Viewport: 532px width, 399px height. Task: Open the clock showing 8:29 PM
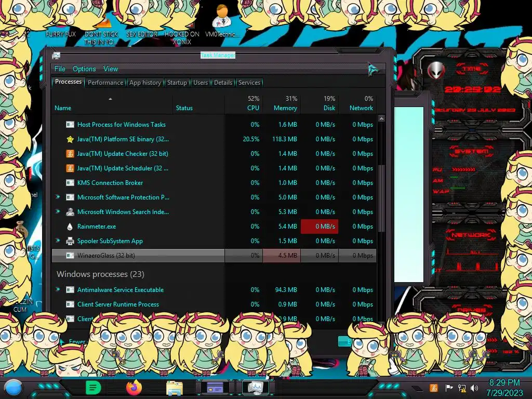(x=504, y=388)
